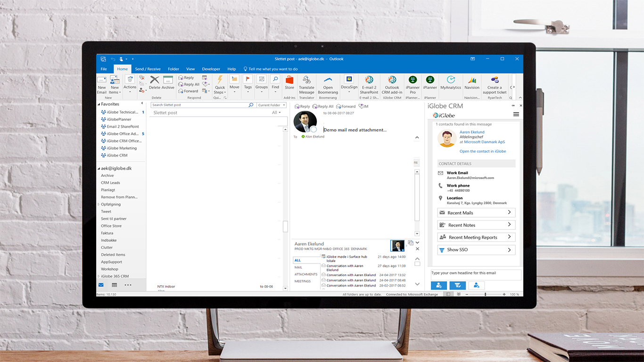Click Reply All in ribbon Respond group

[x=189, y=84]
